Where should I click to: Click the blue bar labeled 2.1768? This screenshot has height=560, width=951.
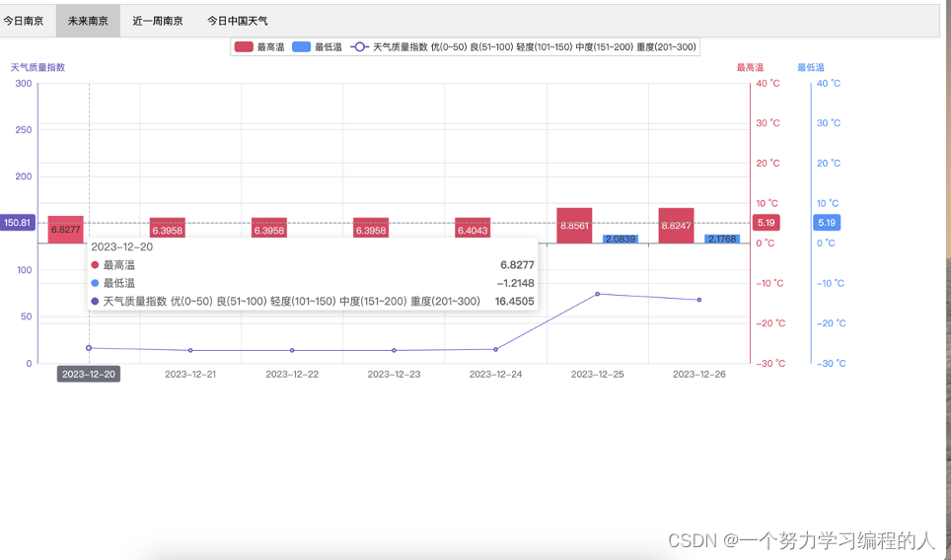722,239
